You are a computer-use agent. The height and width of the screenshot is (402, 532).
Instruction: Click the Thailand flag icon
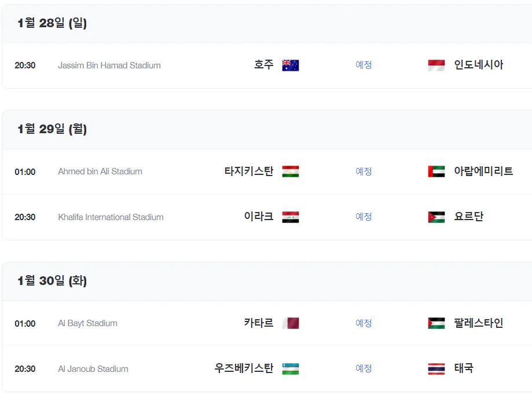(x=436, y=369)
